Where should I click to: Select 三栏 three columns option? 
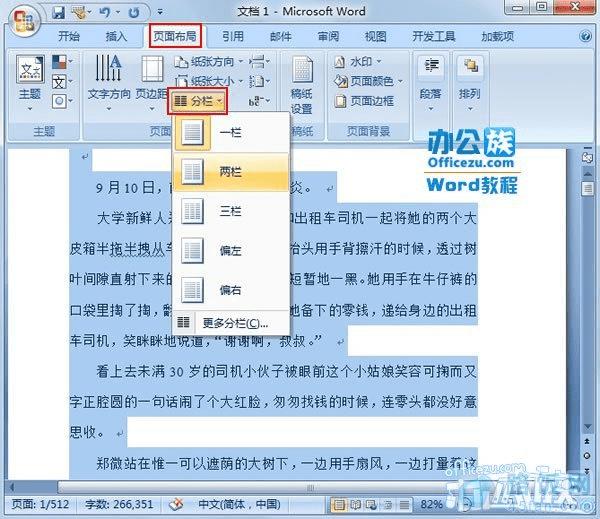pos(231,211)
